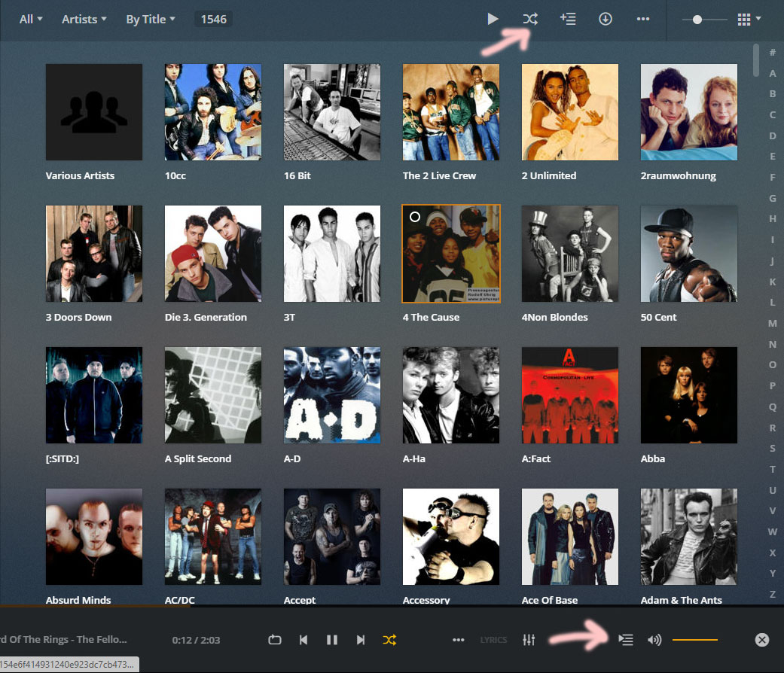784x673 pixels.
Task: Open the equalizer sliders icon in the player
Action: [529, 640]
